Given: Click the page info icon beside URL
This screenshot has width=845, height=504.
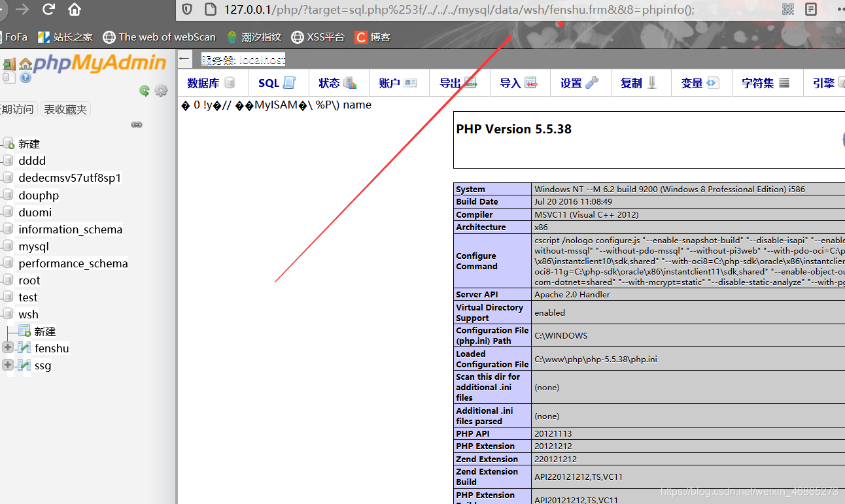Looking at the screenshot, I should 210,9.
